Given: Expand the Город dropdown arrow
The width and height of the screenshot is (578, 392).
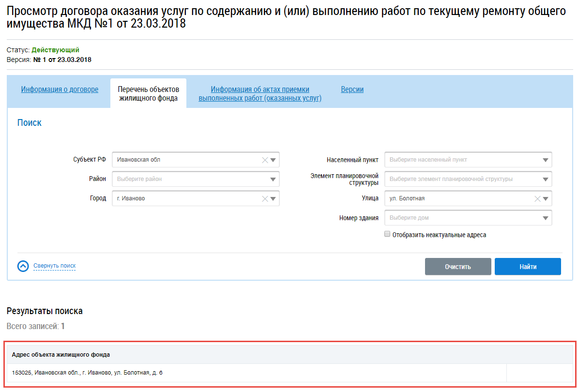Looking at the screenshot, I should [x=273, y=198].
